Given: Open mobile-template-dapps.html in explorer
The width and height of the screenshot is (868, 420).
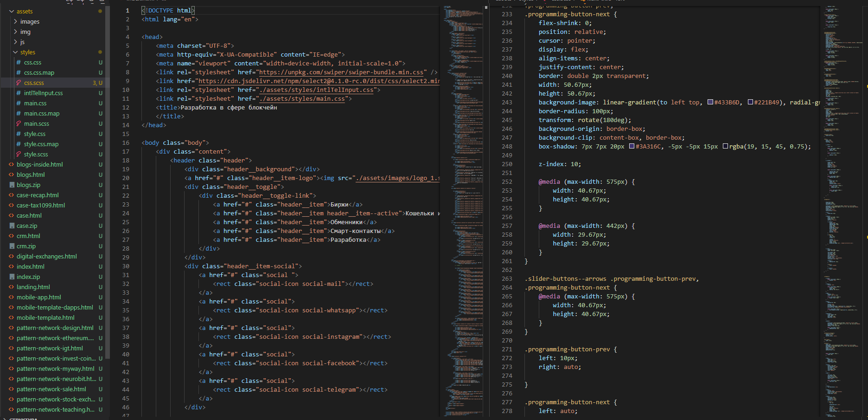Looking at the screenshot, I should tap(55, 307).
